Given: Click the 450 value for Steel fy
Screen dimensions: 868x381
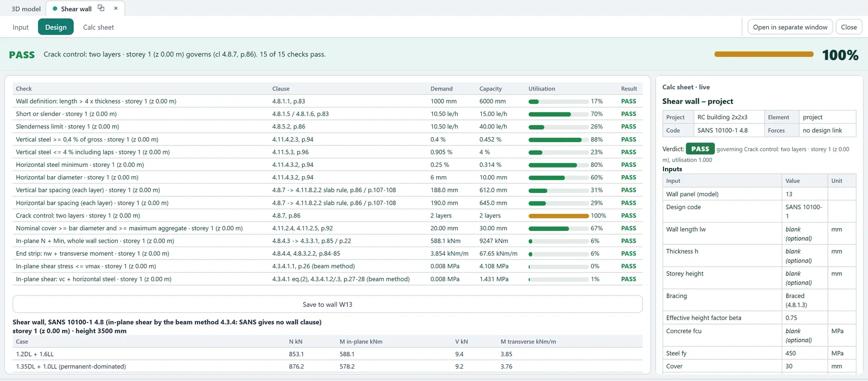Looking at the screenshot, I should [x=804, y=353].
